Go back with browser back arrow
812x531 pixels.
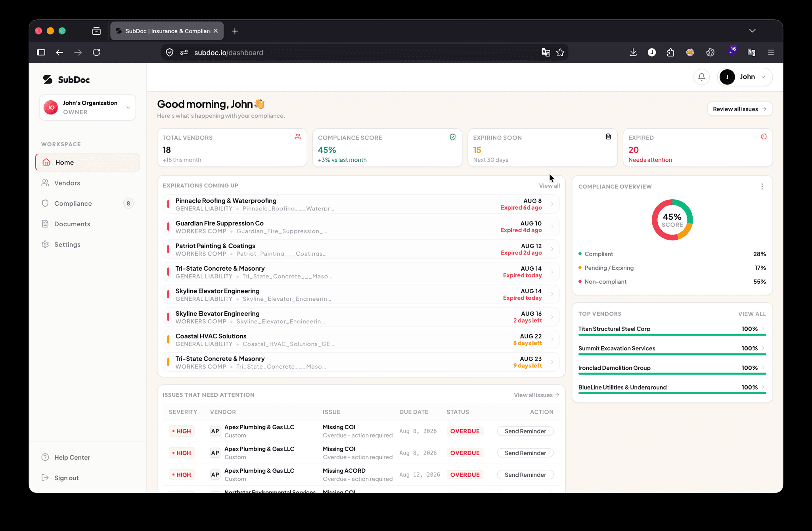coord(59,52)
